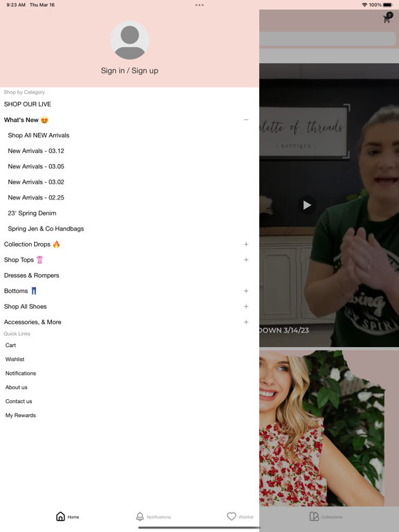Open Wishlist heart tab
The height and width of the screenshot is (532, 399).
point(231,516)
